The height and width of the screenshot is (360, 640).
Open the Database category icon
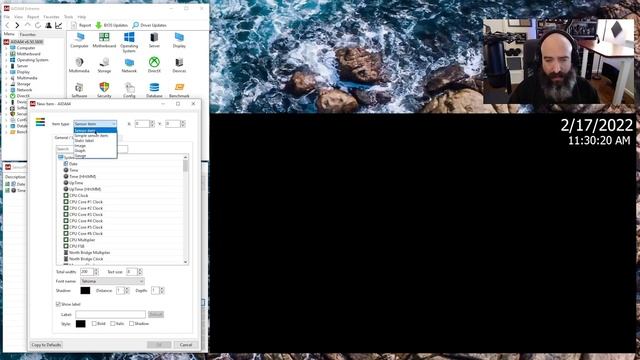154,90
